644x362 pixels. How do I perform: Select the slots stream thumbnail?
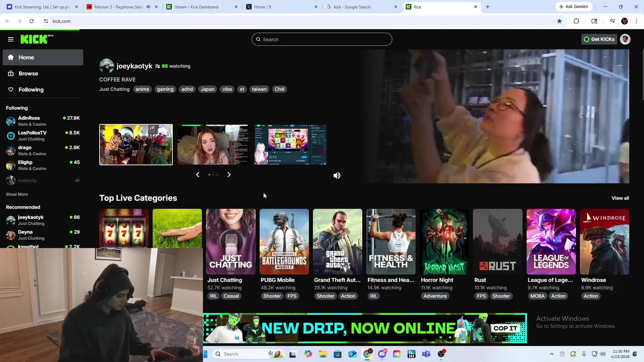pos(290,145)
